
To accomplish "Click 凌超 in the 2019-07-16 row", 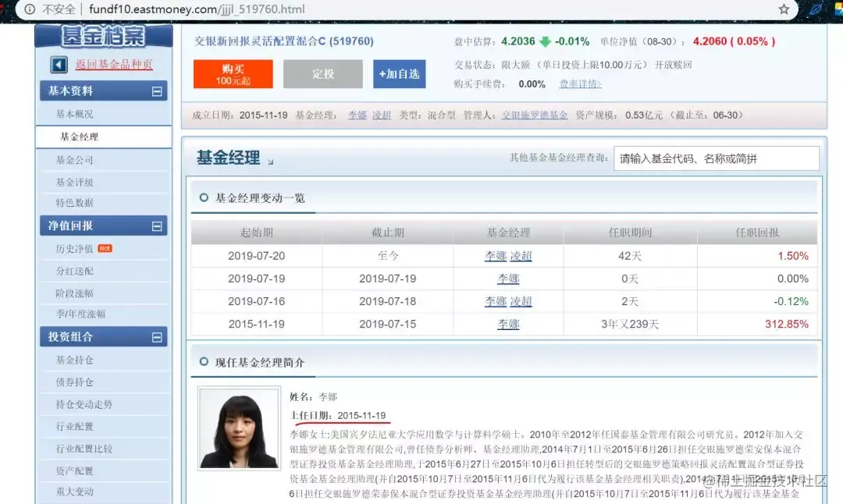I will (x=521, y=301).
